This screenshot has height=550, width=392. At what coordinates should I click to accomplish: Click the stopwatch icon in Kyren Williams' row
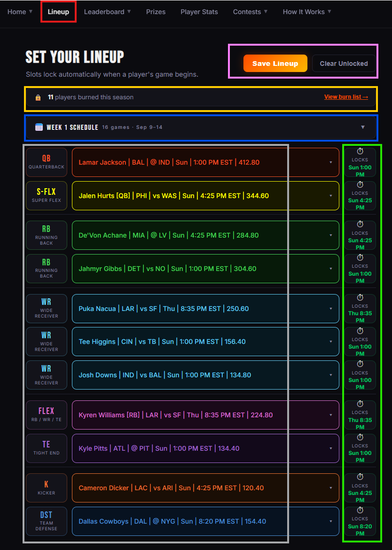tap(360, 404)
